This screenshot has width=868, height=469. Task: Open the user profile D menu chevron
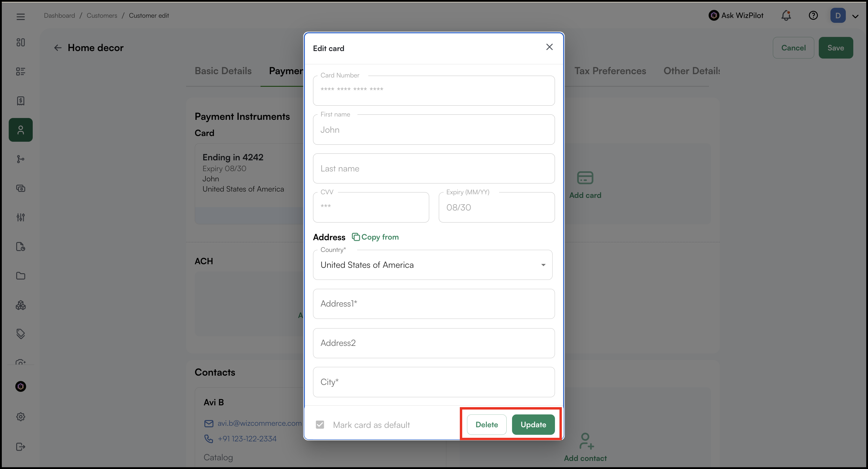855,16
